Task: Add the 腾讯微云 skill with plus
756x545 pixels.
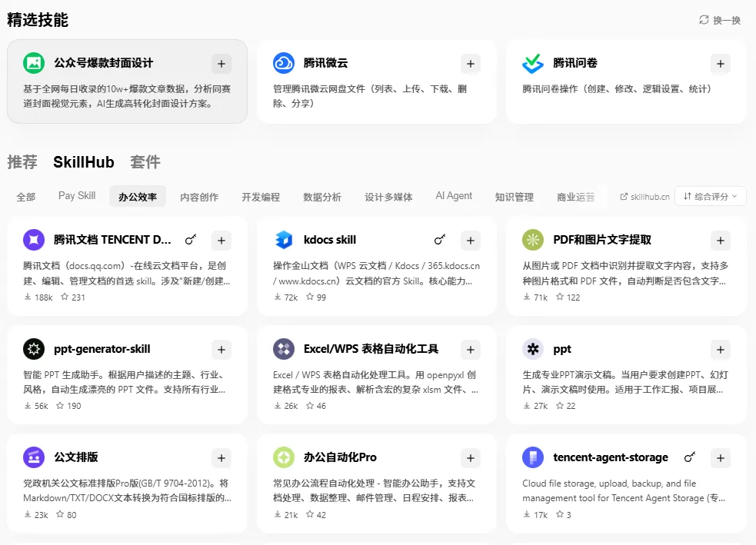Action: coord(471,64)
